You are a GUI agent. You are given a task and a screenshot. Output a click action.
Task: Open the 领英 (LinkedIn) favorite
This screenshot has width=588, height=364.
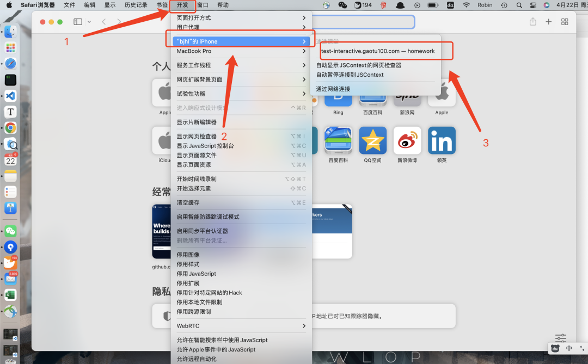pos(442,140)
